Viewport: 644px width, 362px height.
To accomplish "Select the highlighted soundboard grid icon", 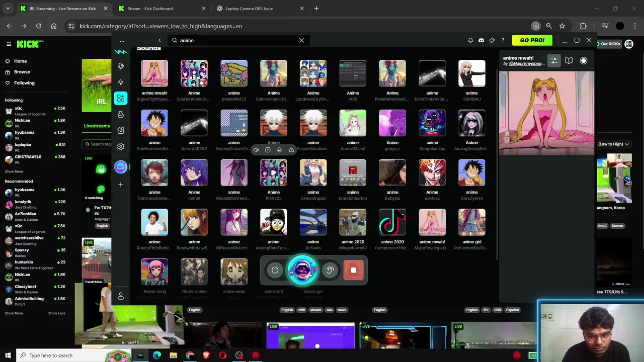I will point(121,98).
